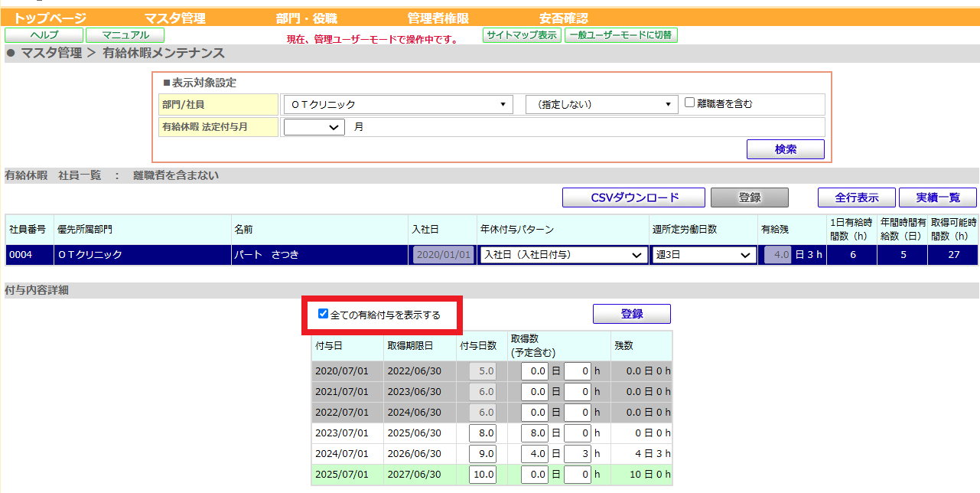This screenshot has width=980, height=493.
Task: Click the 全行表示 button
Action: 856,198
